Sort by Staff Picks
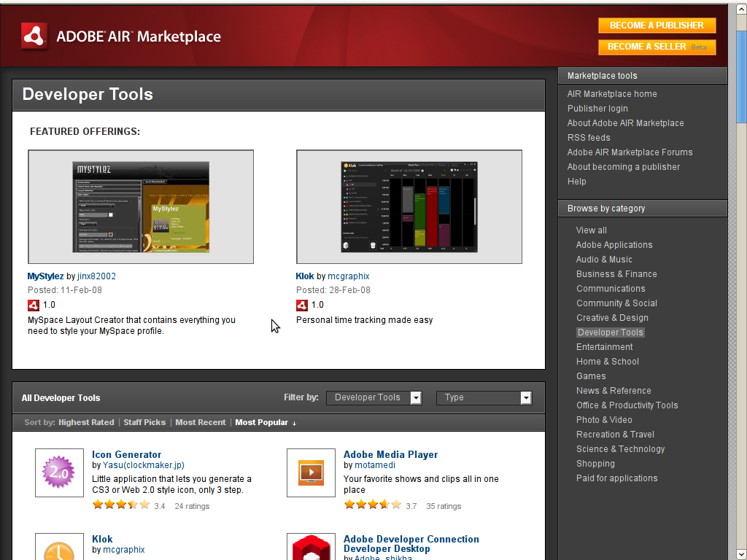This screenshot has height=560, width=747. (144, 422)
